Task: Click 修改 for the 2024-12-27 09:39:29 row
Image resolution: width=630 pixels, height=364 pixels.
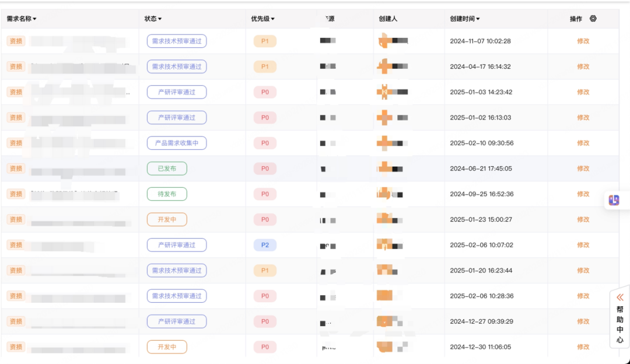Action: [583, 321]
